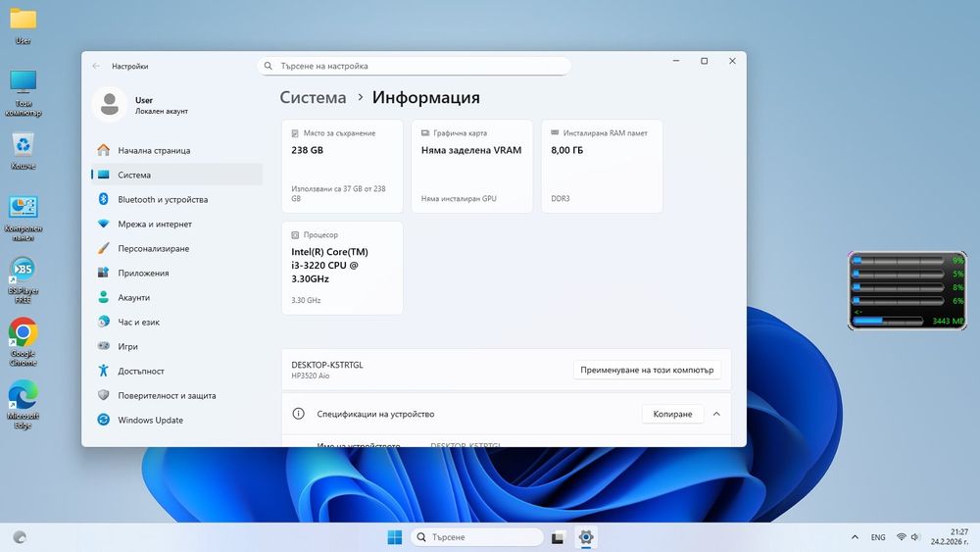The width and height of the screenshot is (980, 552).
Task: Click Преименуване на този компютър button
Action: click(647, 370)
